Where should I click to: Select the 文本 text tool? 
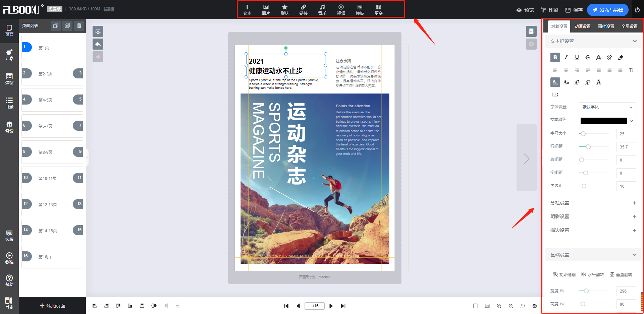(247, 10)
